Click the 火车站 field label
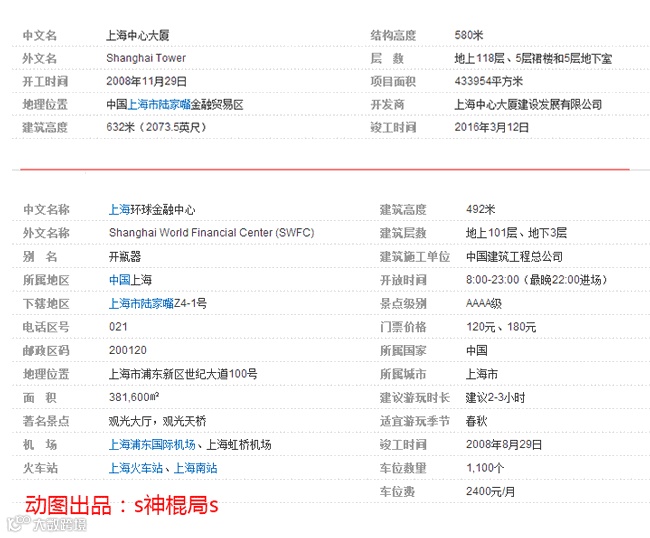The image size is (650, 538). [x=40, y=468]
